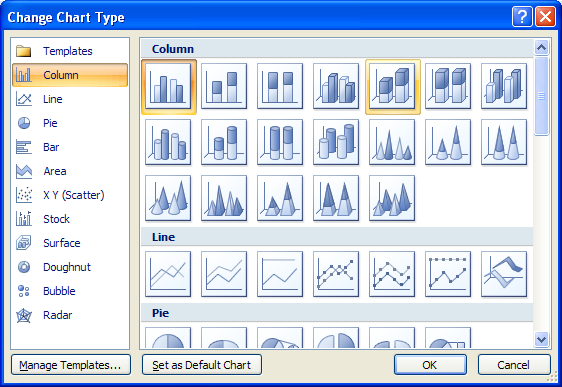The height and width of the screenshot is (387, 562).
Task: Switch to the Line chart category
Action: click(x=70, y=99)
